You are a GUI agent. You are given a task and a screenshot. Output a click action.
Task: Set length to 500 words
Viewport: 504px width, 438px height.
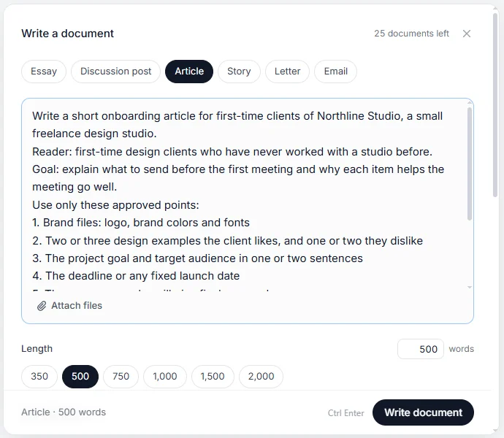click(80, 376)
